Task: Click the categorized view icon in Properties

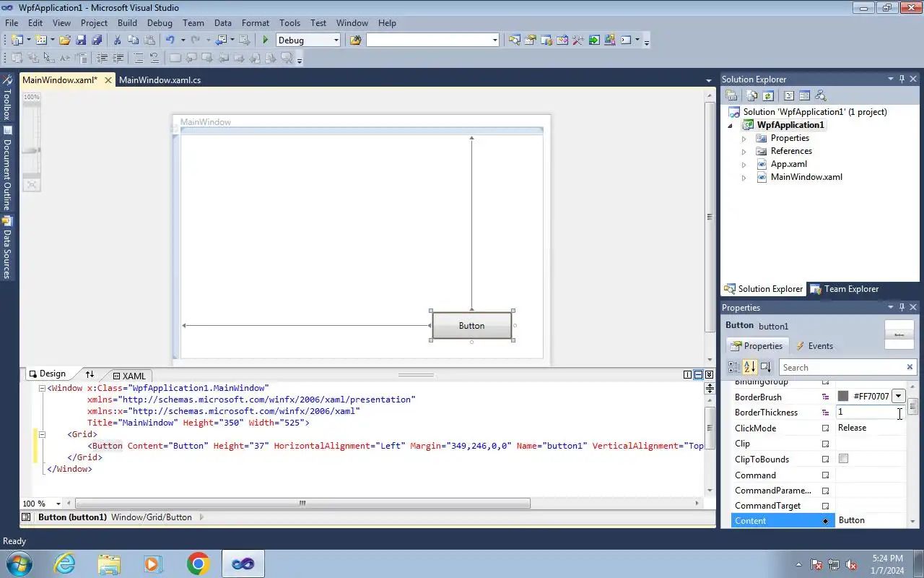Action: [x=733, y=367]
